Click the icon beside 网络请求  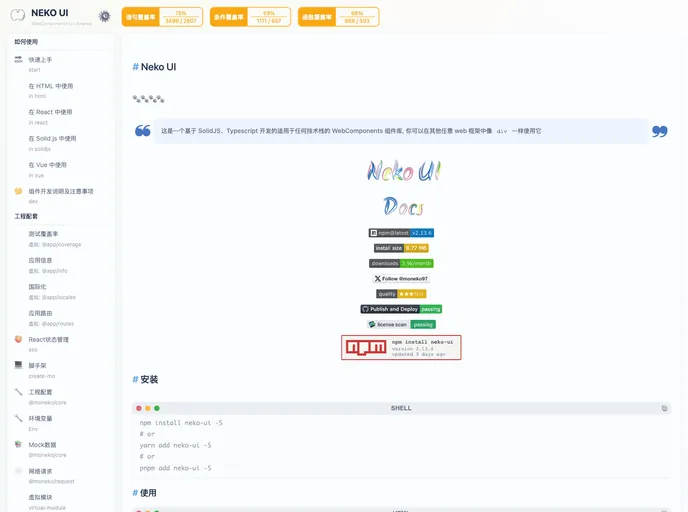point(18,471)
